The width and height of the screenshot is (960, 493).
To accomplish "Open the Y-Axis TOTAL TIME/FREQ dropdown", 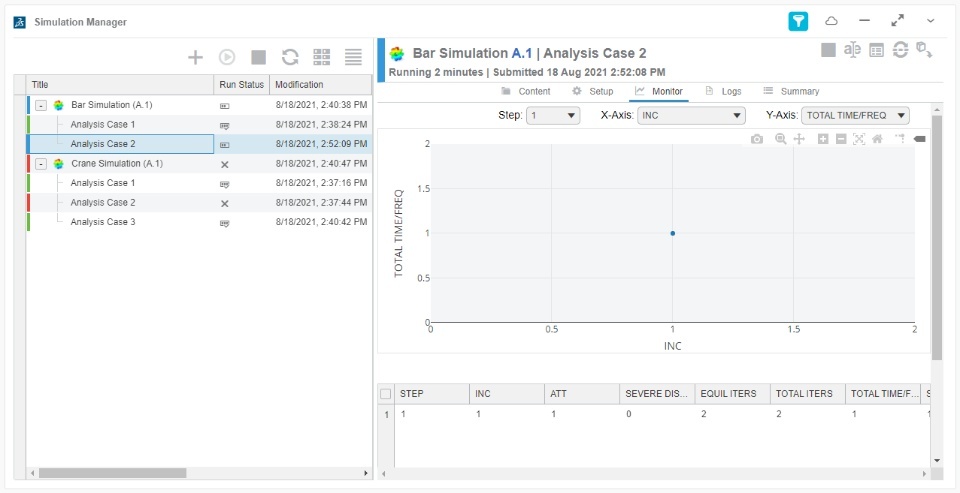I will click(x=855, y=116).
